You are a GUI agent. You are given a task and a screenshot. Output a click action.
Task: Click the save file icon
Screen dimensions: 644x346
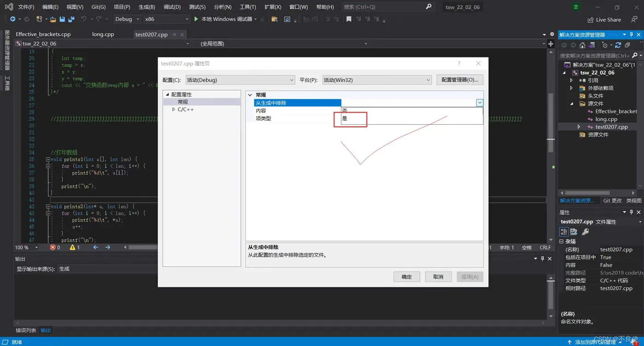(x=62, y=19)
